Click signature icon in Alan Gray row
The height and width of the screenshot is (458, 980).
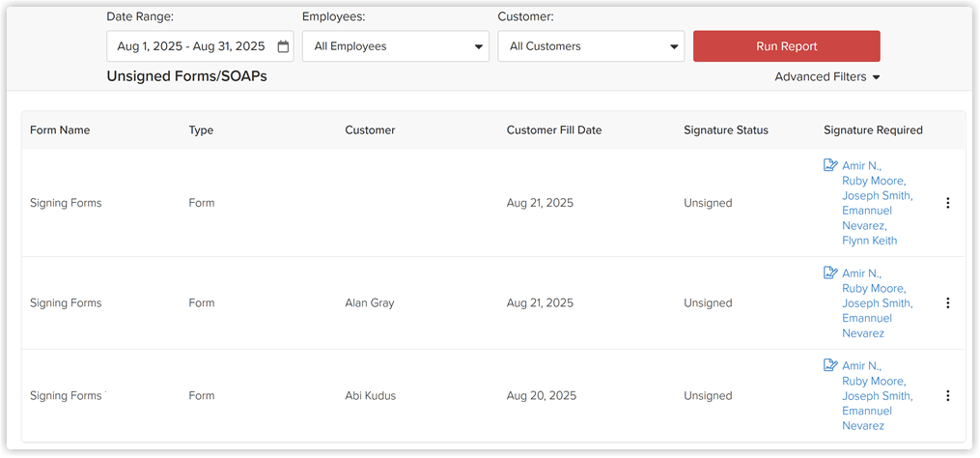coord(830,272)
